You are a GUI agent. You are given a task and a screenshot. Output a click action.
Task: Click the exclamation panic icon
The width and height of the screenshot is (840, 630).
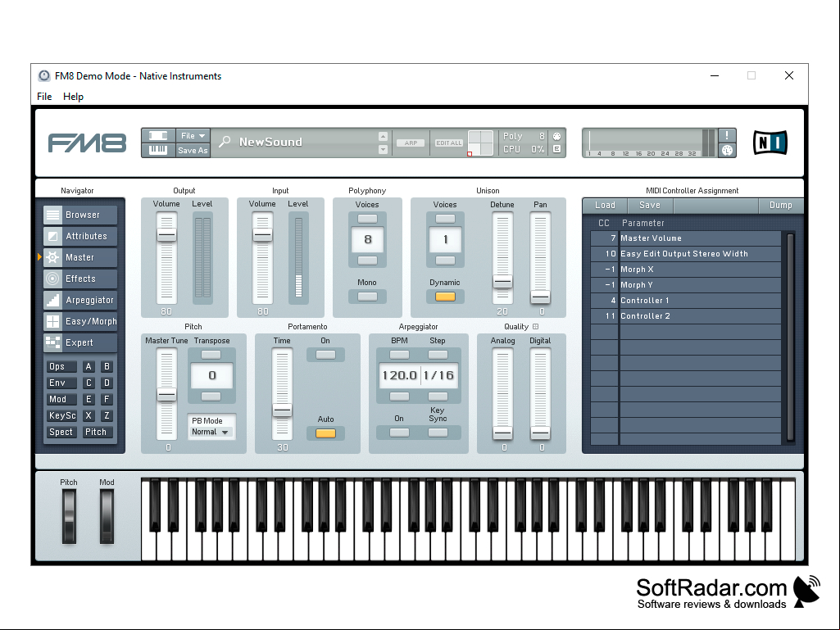pos(727,135)
